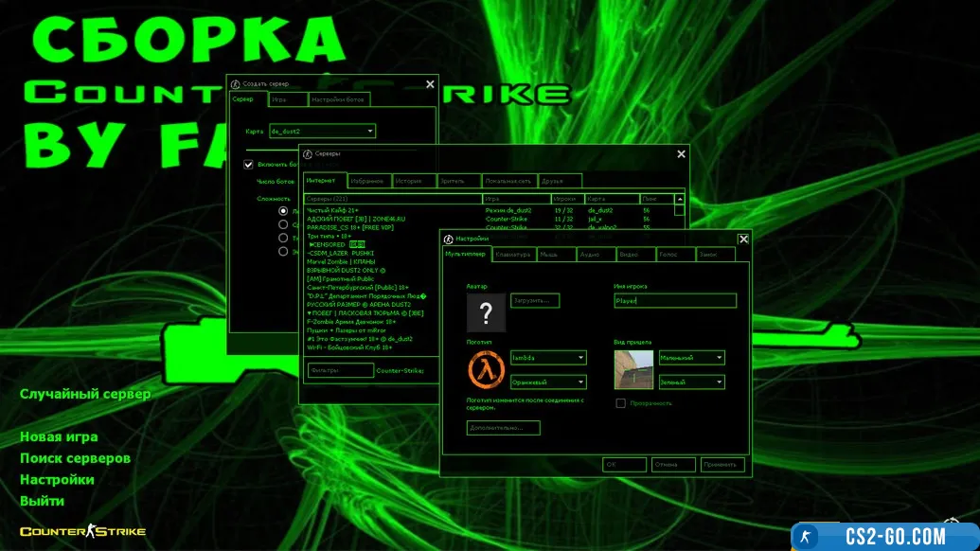Close the Серверы server browser window
Image resolution: width=980 pixels, height=551 pixels.
pos(681,153)
